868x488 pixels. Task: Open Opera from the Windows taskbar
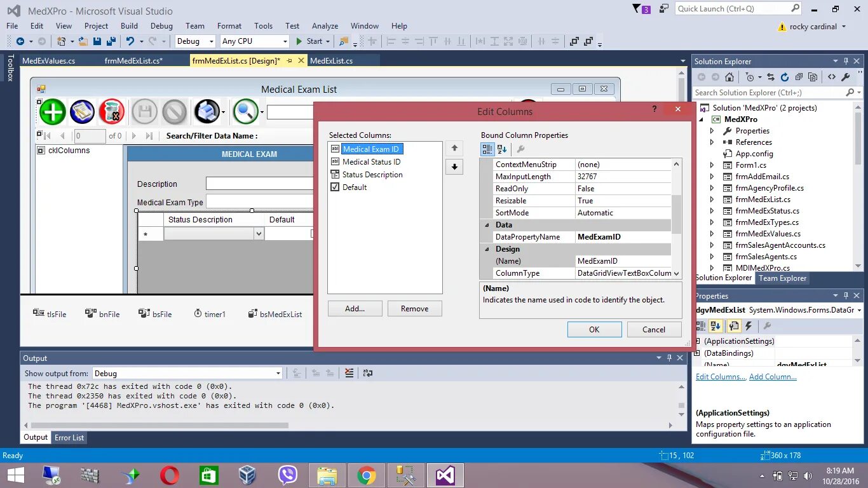pos(169,475)
